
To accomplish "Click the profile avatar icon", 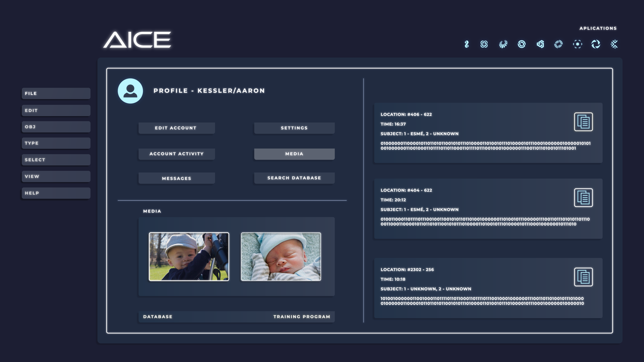I will (130, 91).
